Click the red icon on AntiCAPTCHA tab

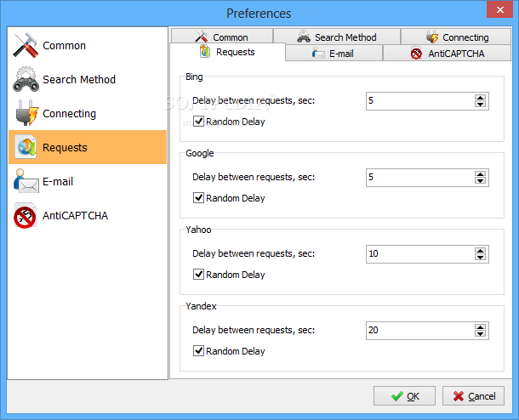tap(416, 53)
